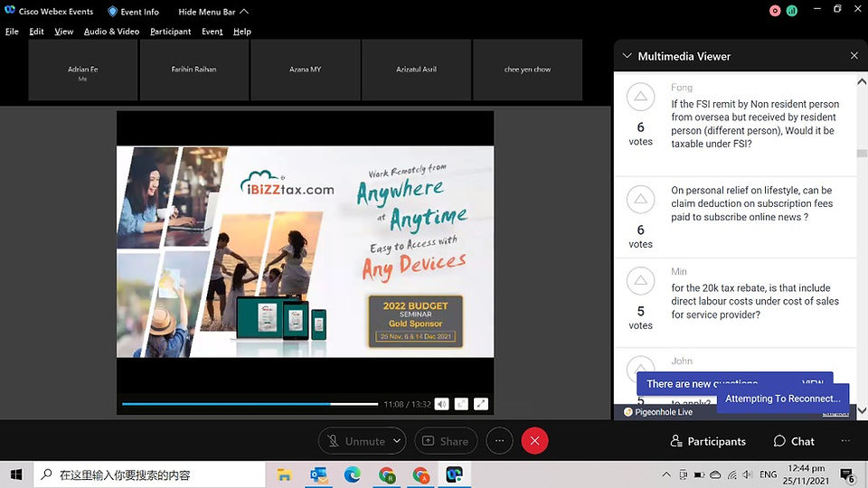Open the Edit menu
The width and height of the screenshot is (868, 488).
[36, 32]
